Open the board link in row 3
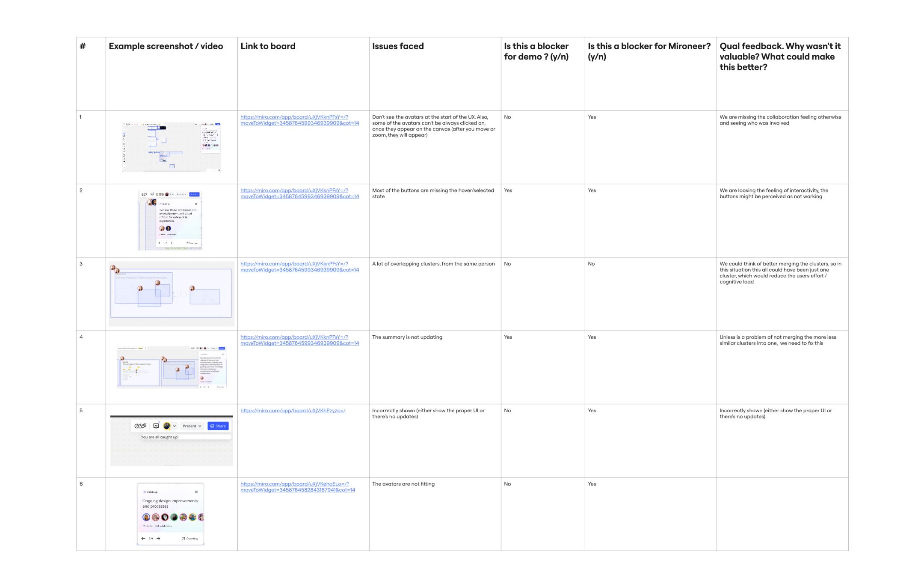Image resolution: width=924 pixels, height=578 pixels. tap(299, 267)
